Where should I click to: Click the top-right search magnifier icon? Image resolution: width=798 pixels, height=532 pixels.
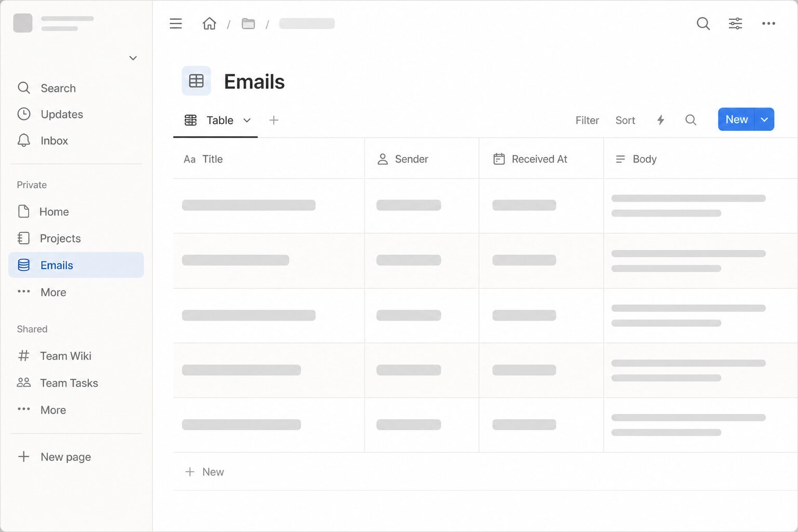[x=703, y=23]
